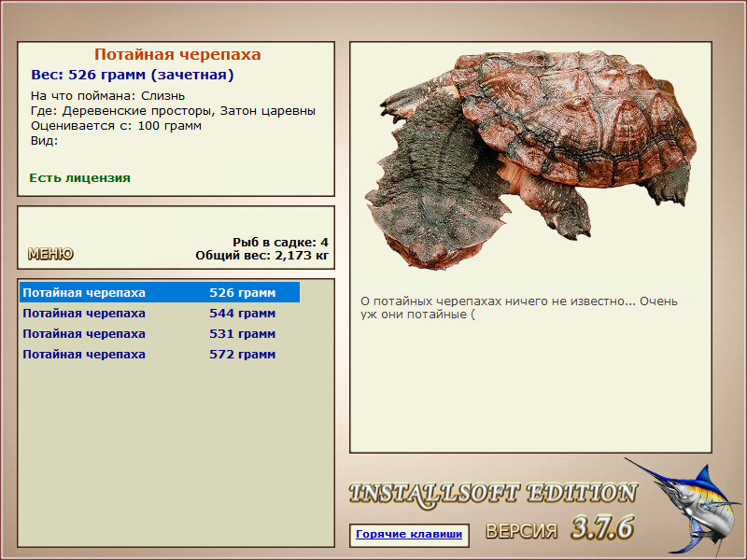Select the 526 грамм turtle row

[x=160, y=292]
